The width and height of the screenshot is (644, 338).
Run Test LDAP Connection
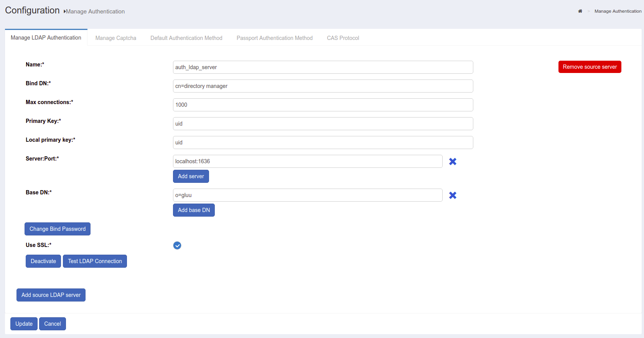(95, 261)
